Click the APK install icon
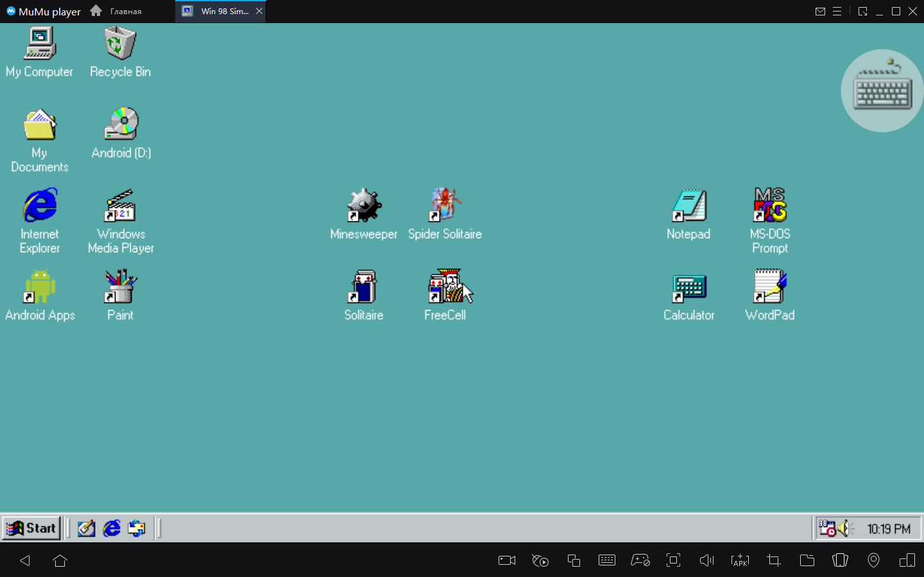Screen dimensions: 924x577 [x=740, y=560]
